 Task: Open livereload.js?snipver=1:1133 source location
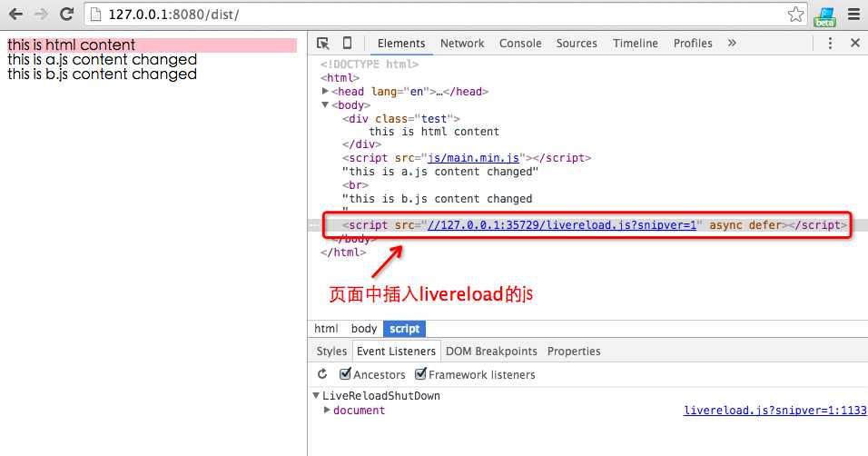point(775,411)
